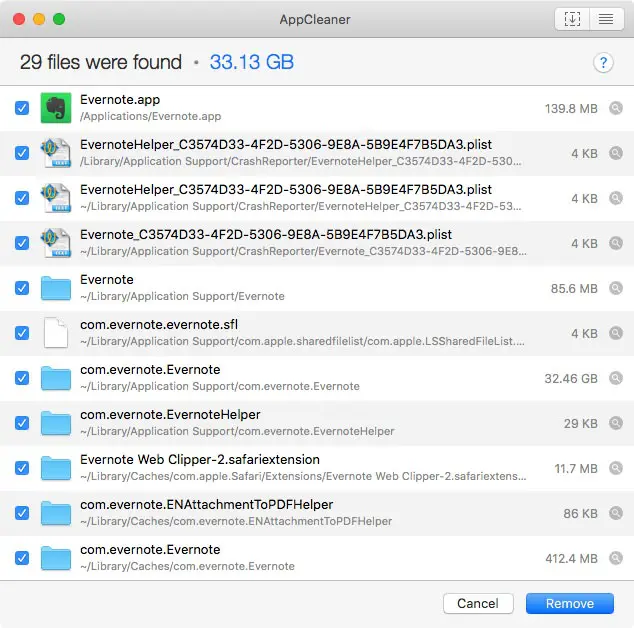
Task: Select the Evernote.app file name
Action: point(120,100)
